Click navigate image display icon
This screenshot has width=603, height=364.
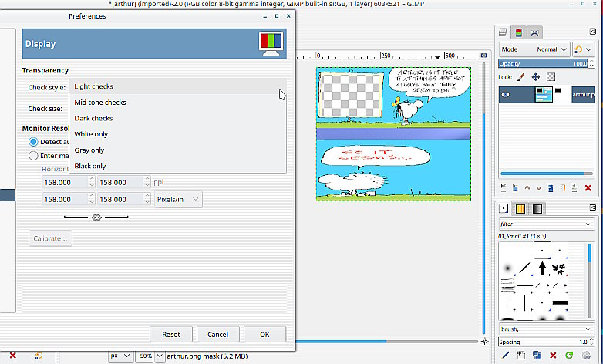click(x=484, y=342)
